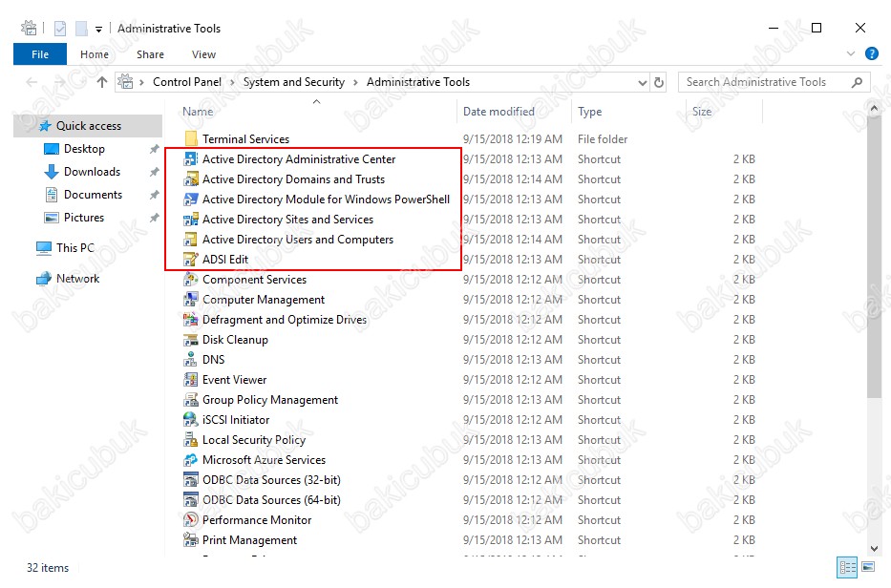This screenshot has height=588, width=891.
Task: Select the ADSI Edit icon
Action: (190, 260)
